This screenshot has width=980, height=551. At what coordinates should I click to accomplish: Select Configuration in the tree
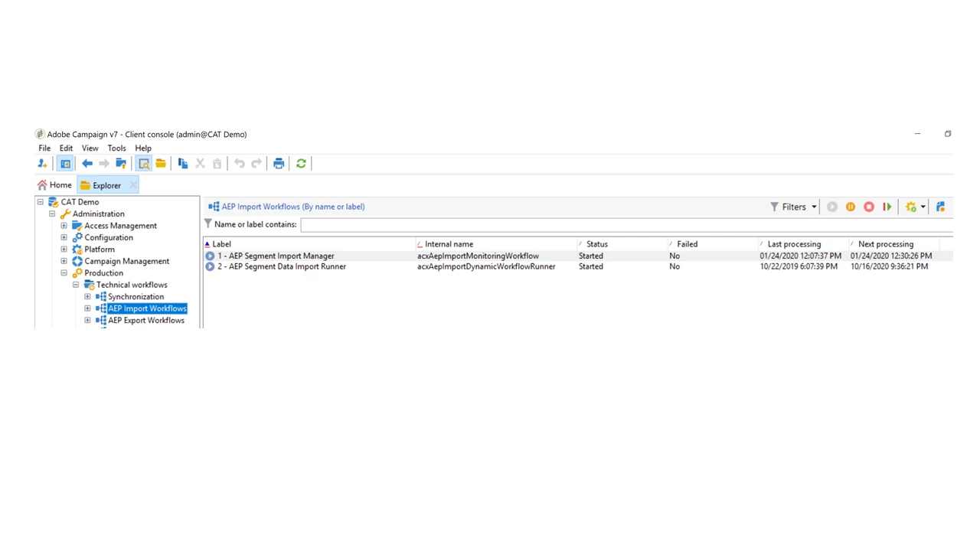pyautogui.click(x=109, y=238)
